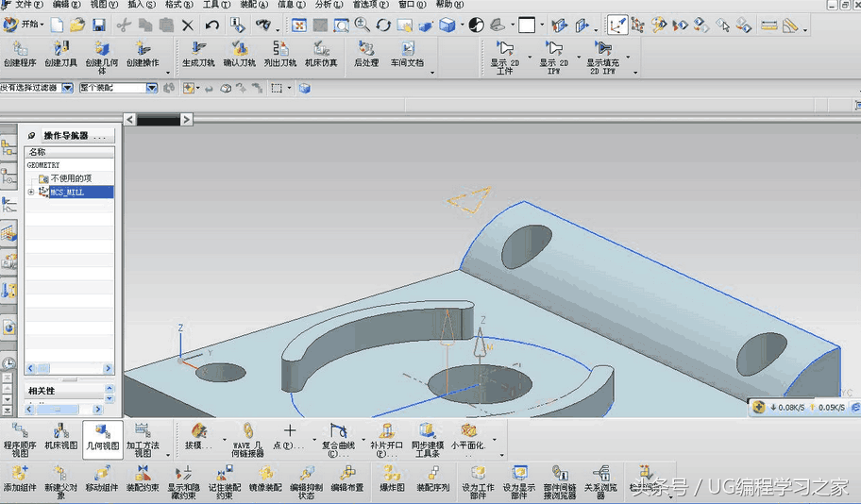Open 爆炸图 (Exploded Views)
Image resolution: width=861 pixels, height=504 pixels.
(x=392, y=479)
